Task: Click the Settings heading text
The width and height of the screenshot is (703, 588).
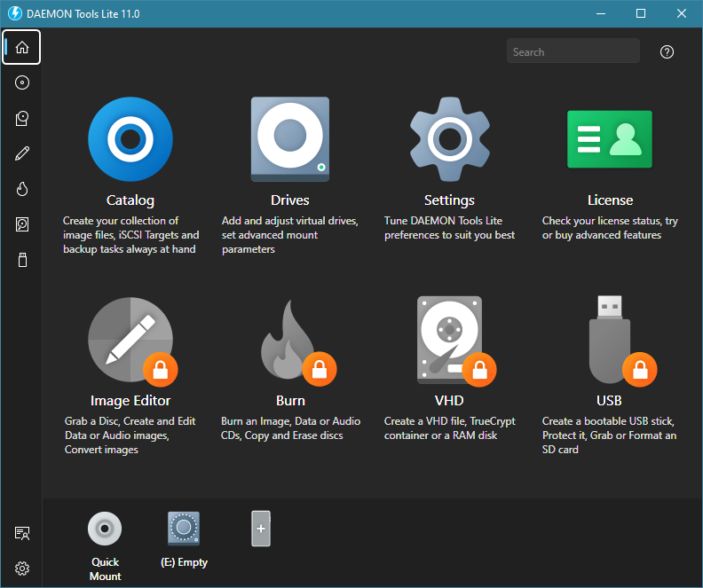Action: click(x=450, y=200)
